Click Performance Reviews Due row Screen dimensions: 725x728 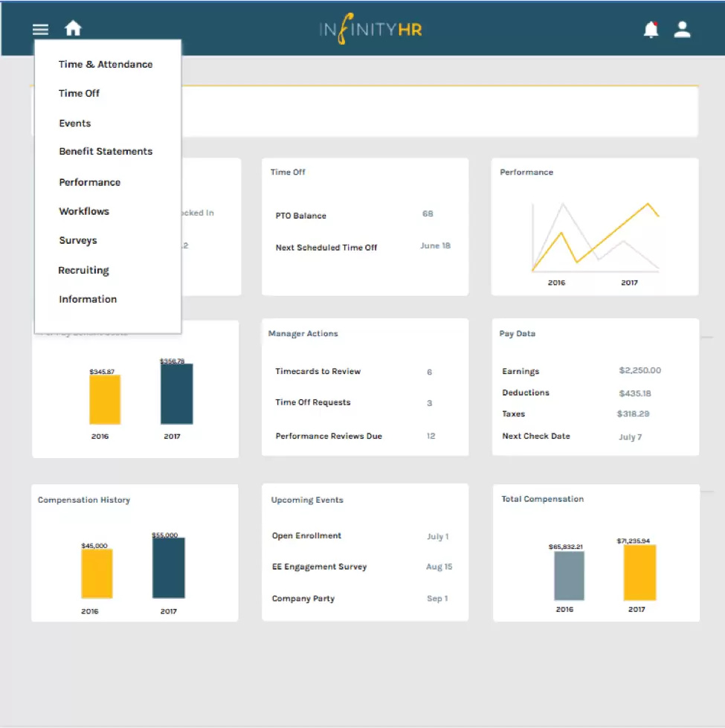[329, 437]
